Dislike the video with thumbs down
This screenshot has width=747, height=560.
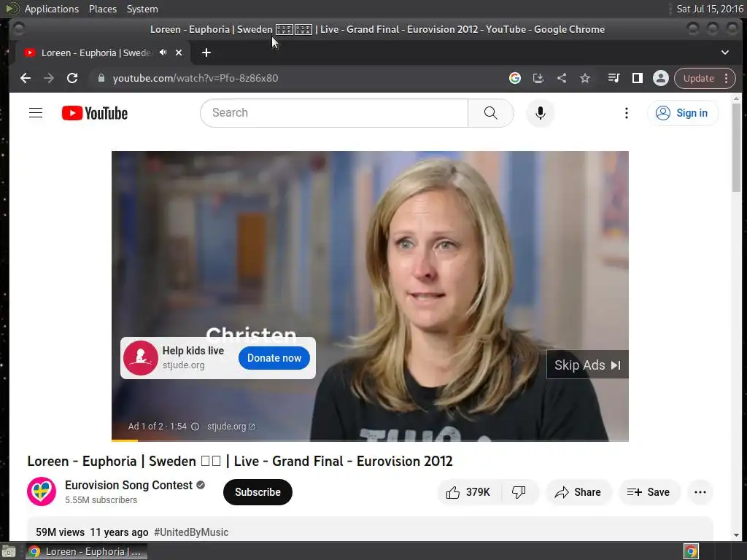click(519, 492)
